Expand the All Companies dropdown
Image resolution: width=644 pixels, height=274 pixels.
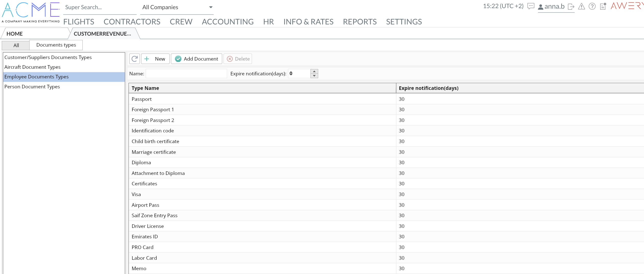[211, 7]
